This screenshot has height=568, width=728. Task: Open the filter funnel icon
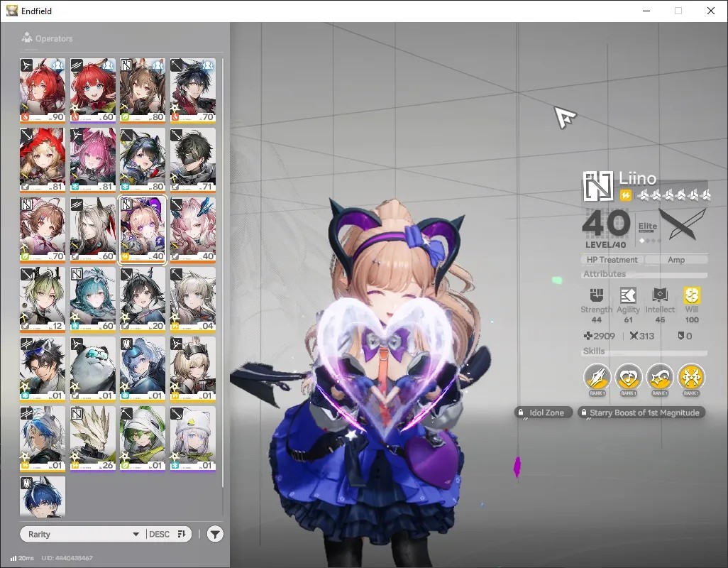[x=214, y=534]
